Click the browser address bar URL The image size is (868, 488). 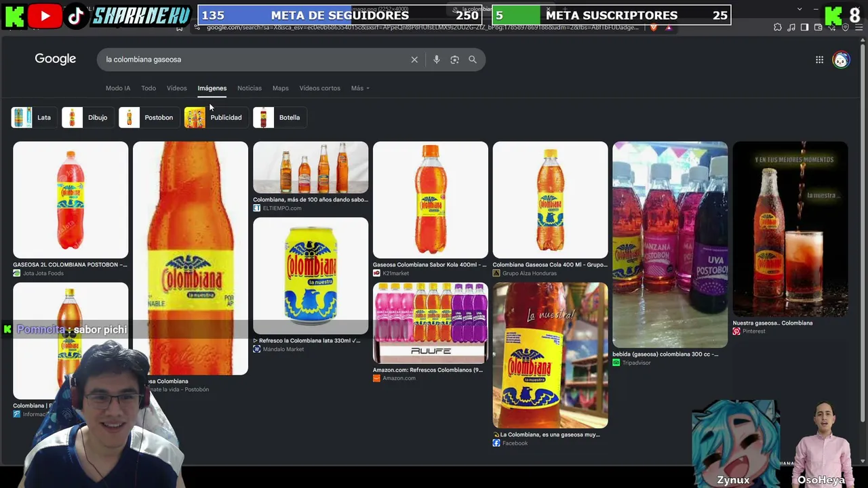(x=422, y=27)
